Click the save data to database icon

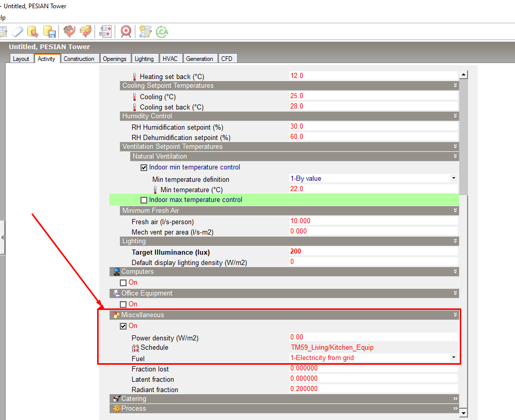[50, 32]
